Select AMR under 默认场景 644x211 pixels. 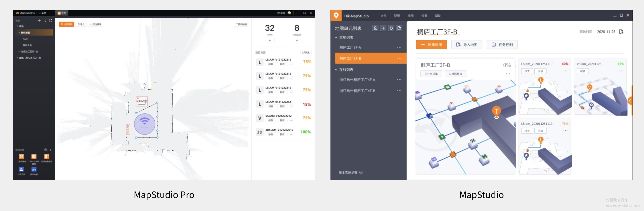[25, 39]
